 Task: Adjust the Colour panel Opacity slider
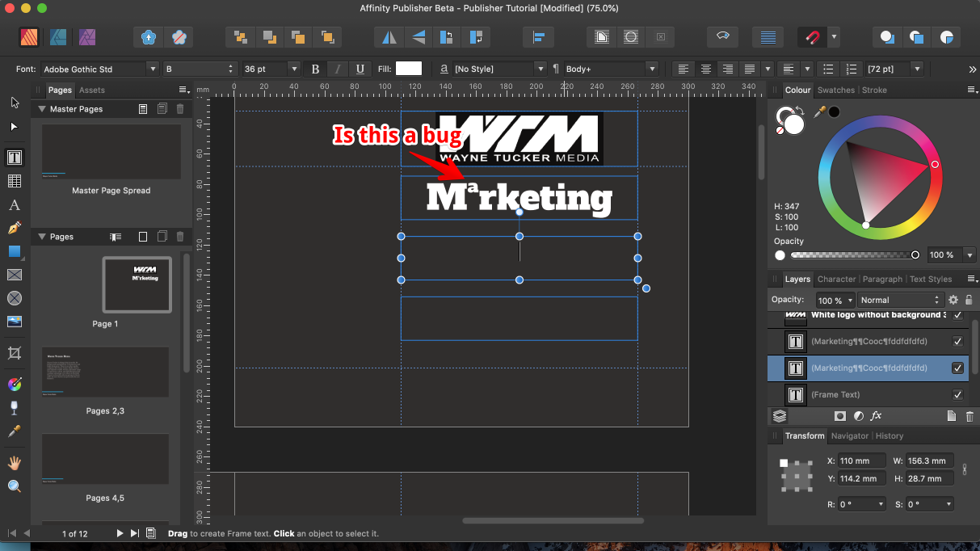[x=854, y=255]
